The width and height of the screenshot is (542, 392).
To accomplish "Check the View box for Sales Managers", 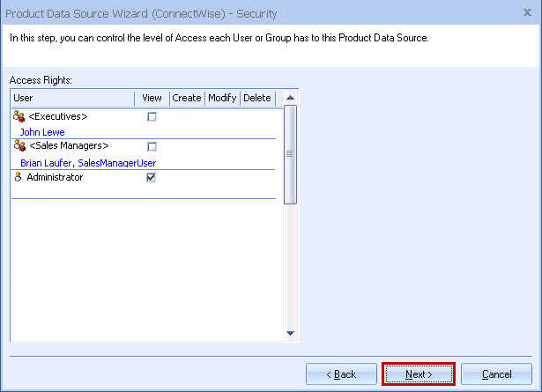I will (x=152, y=146).
